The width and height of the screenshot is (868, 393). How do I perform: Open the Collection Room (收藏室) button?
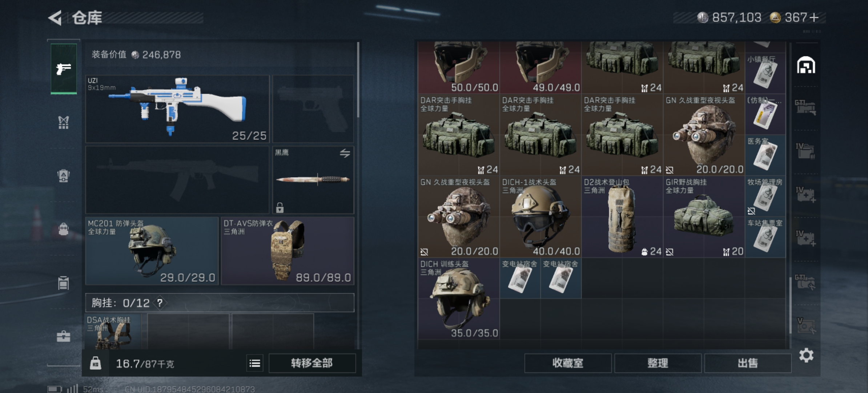tap(568, 363)
